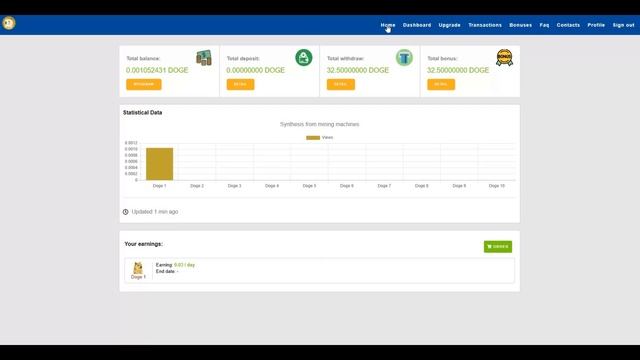Click the Doge 1 bar in the chart
Image resolution: width=640 pixels, height=360 pixels.
160,164
